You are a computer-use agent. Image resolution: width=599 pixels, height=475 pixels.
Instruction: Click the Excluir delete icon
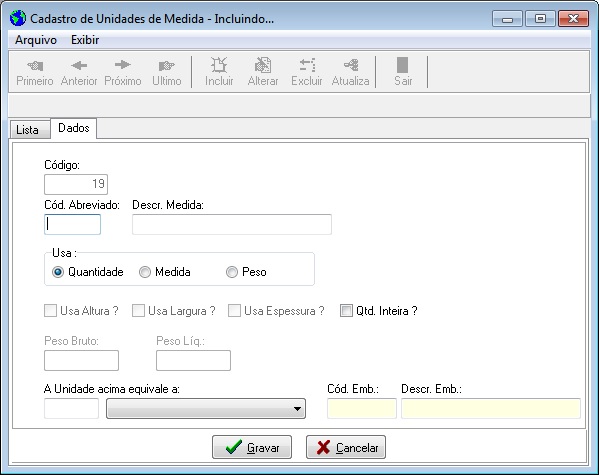(307, 65)
